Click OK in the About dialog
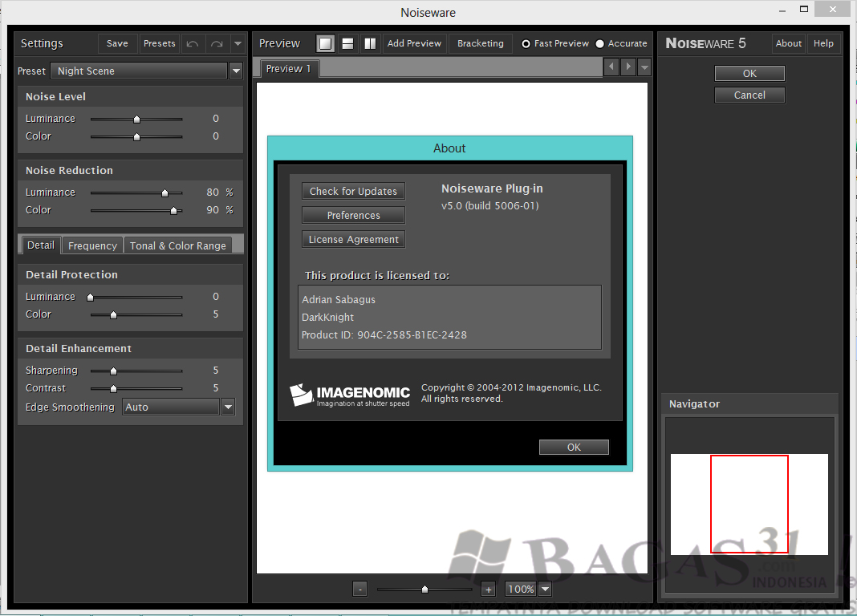Image resolution: width=857 pixels, height=616 pixels. click(x=574, y=448)
